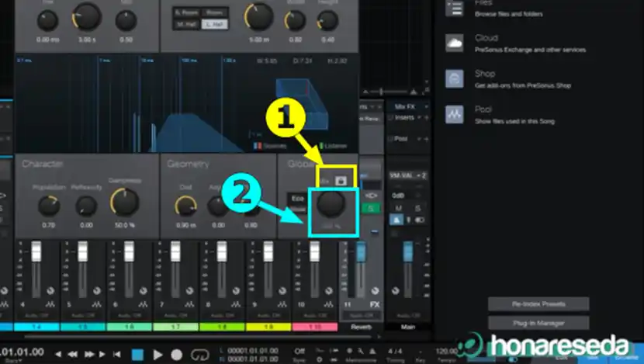644x364 pixels.
Task: Click the blue fader on Reverb channel
Action: point(361,251)
